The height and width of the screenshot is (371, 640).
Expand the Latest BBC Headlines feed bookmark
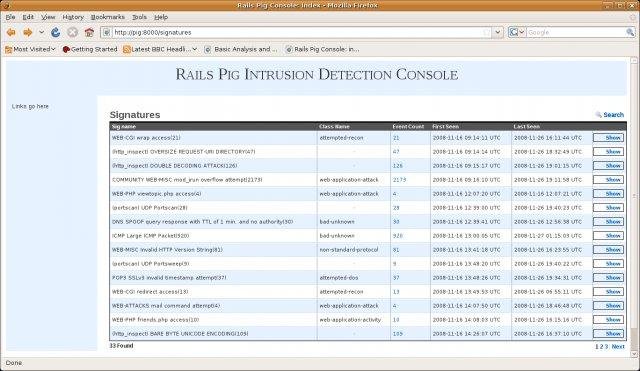pos(160,49)
